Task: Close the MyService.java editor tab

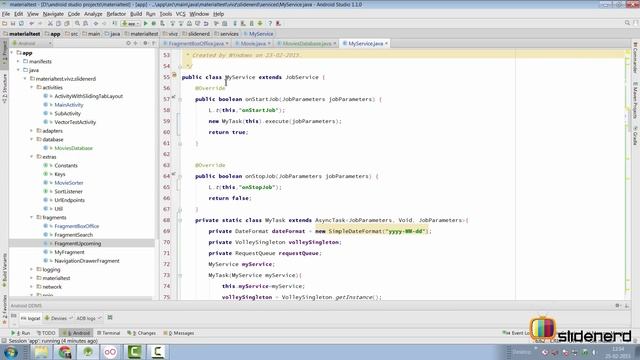Action: (386, 43)
